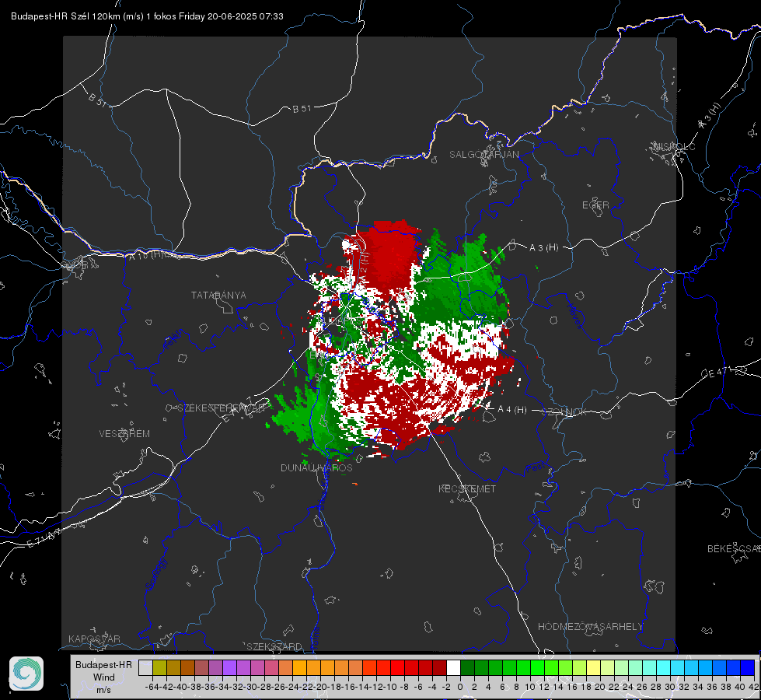Click the '0' legend value
The width and height of the screenshot is (761, 700).
coord(460,687)
